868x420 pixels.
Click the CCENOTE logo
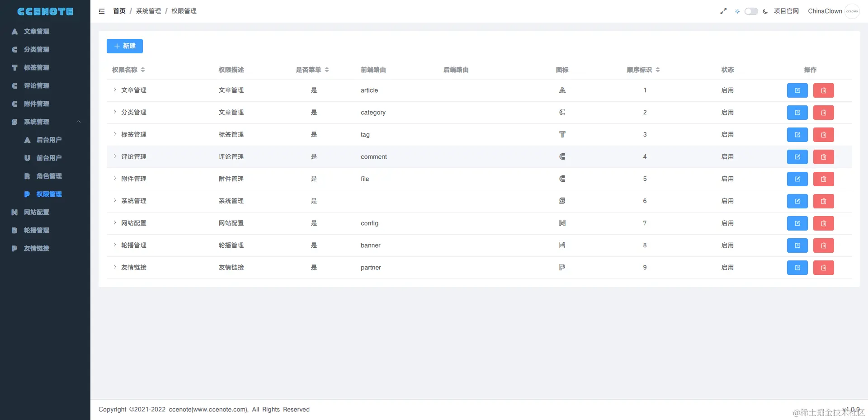point(45,11)
